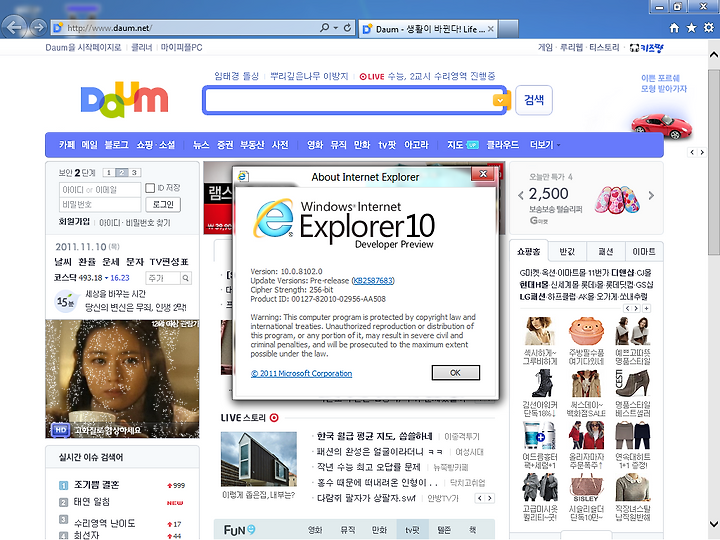Open the Tools gear icon
Screen dimensions: 720x540
click(x=709, y=28)
